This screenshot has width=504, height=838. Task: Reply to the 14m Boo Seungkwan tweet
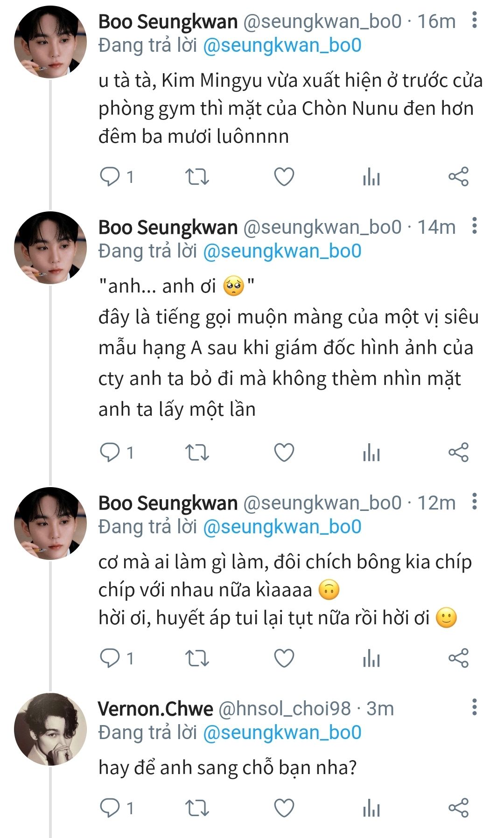point(110,453)
